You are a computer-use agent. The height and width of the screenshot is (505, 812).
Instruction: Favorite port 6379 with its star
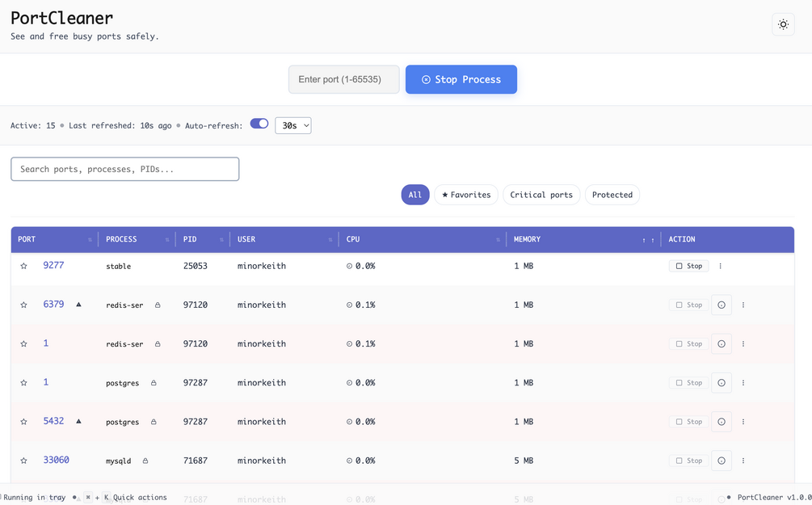[x=23, y=305]
